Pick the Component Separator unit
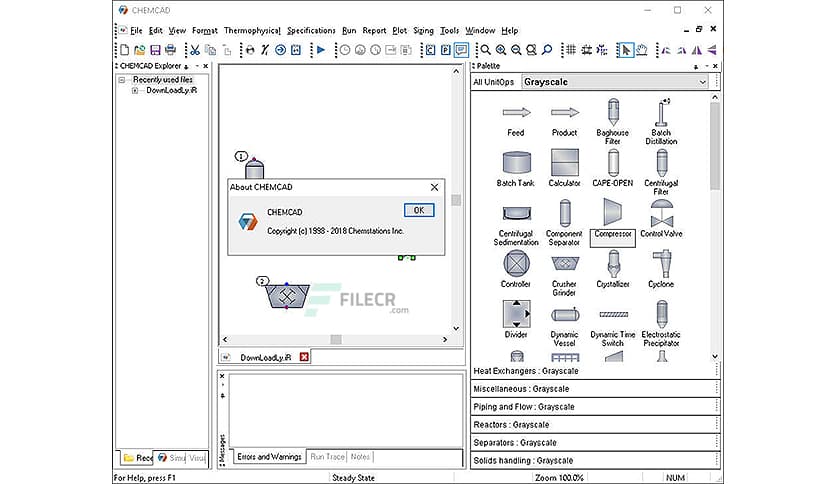 pyautogui.click(x=565, y=222)
